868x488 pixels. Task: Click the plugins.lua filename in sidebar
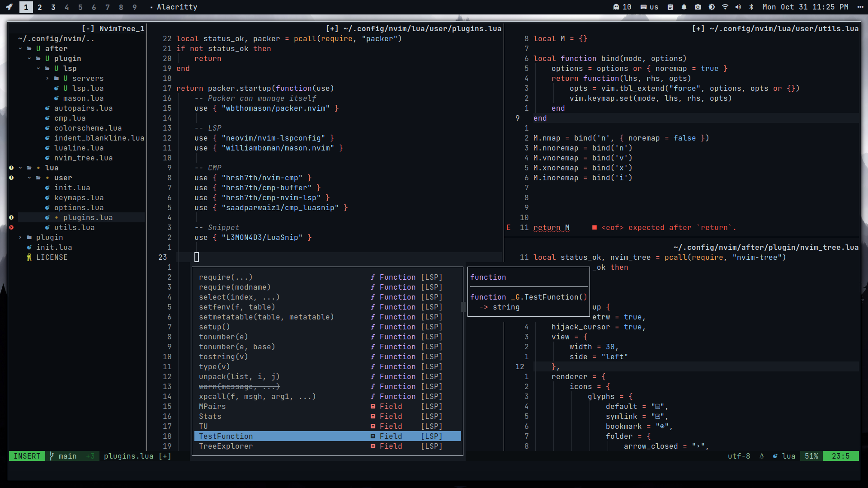click(x=88, y=217)
